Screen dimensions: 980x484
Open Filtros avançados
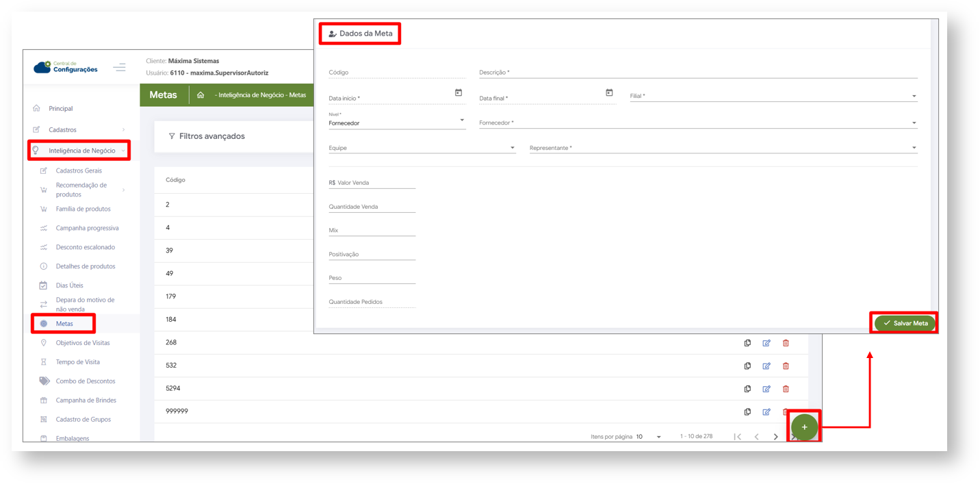pos(211,136)
